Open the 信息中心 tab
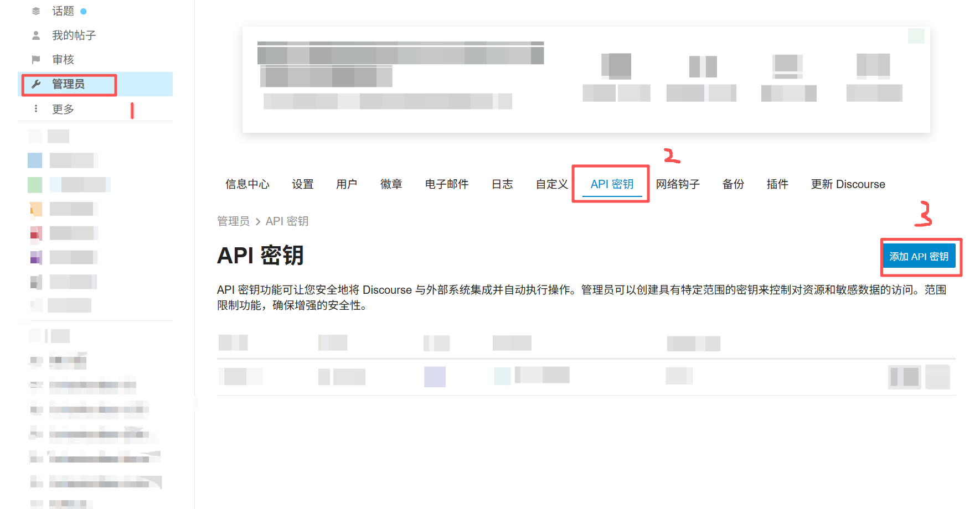 click(x=247, y=184)
